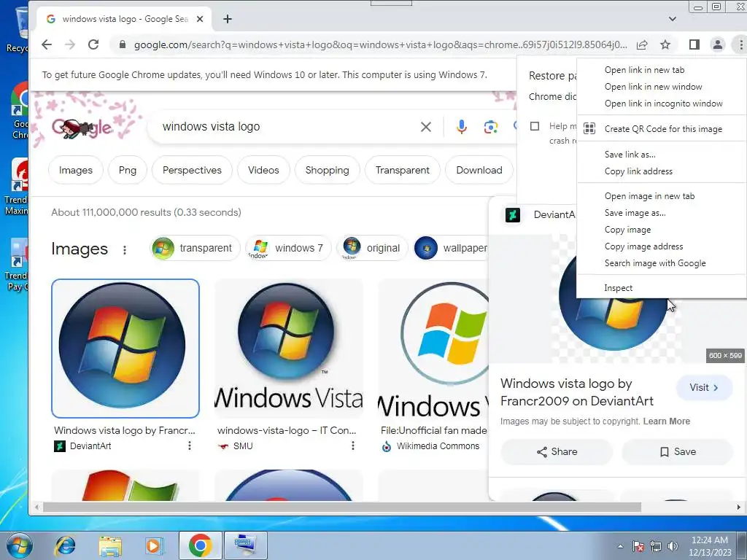Choose Inspect from context menu

pos(661,288)
